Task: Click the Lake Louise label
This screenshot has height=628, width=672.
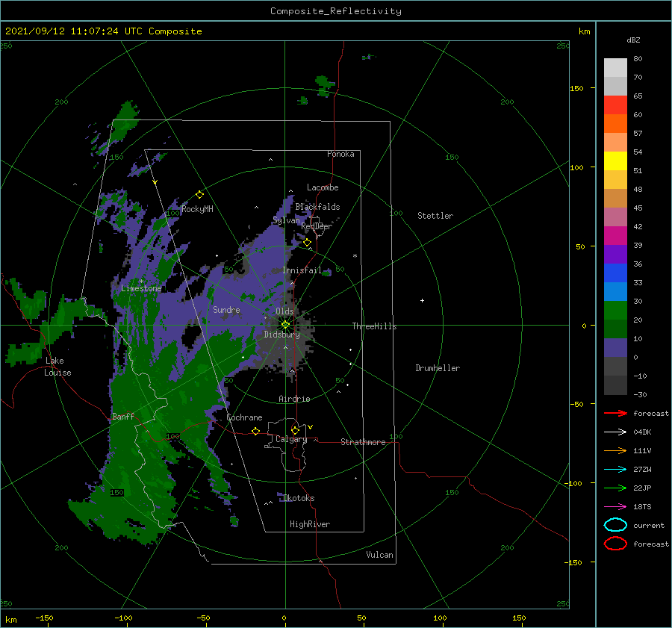Action: point(57,367)
